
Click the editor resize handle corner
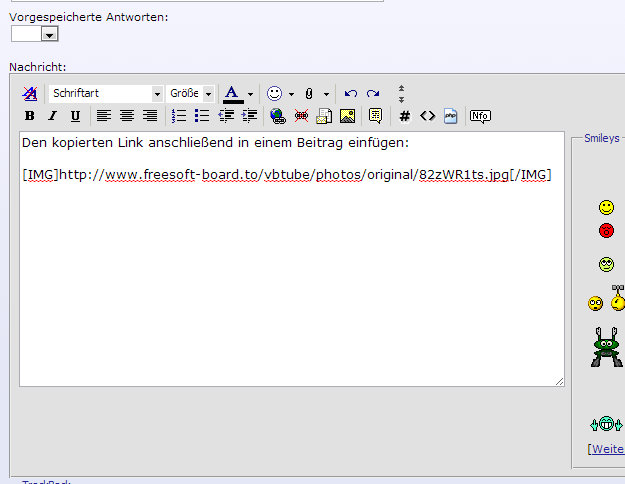pos(560,382)
